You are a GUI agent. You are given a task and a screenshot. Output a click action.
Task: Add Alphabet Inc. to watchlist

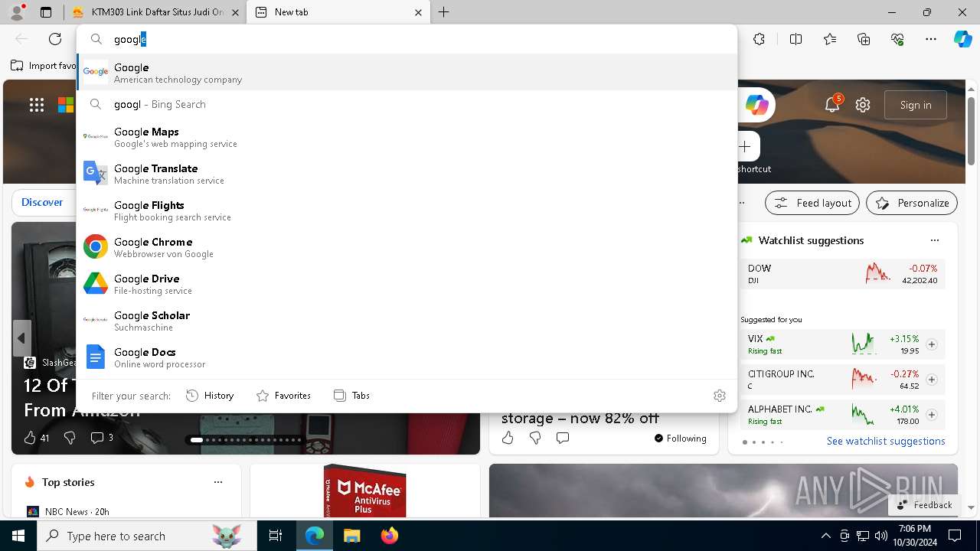coord(932,415)
